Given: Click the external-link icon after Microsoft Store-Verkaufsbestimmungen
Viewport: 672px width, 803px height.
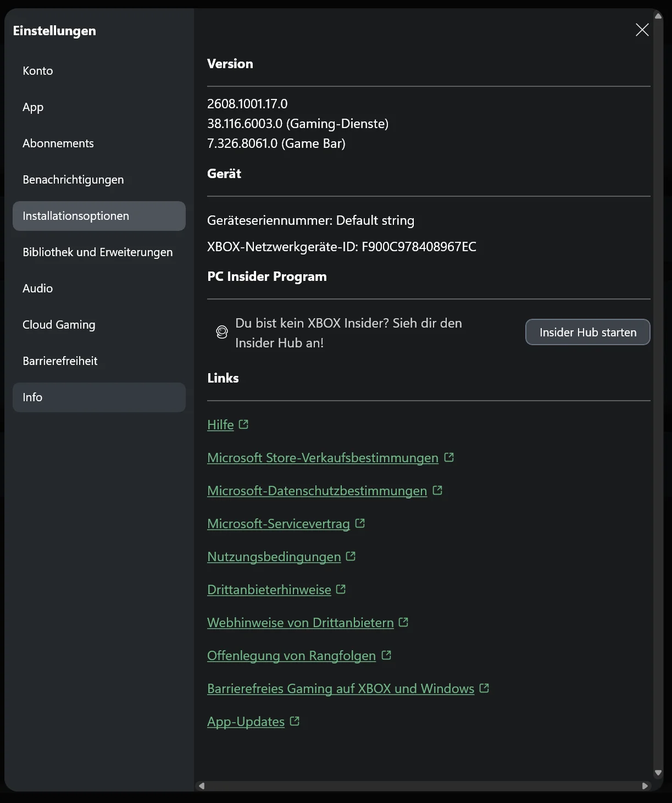Looking at the screenshot, I should click(449, 457).
